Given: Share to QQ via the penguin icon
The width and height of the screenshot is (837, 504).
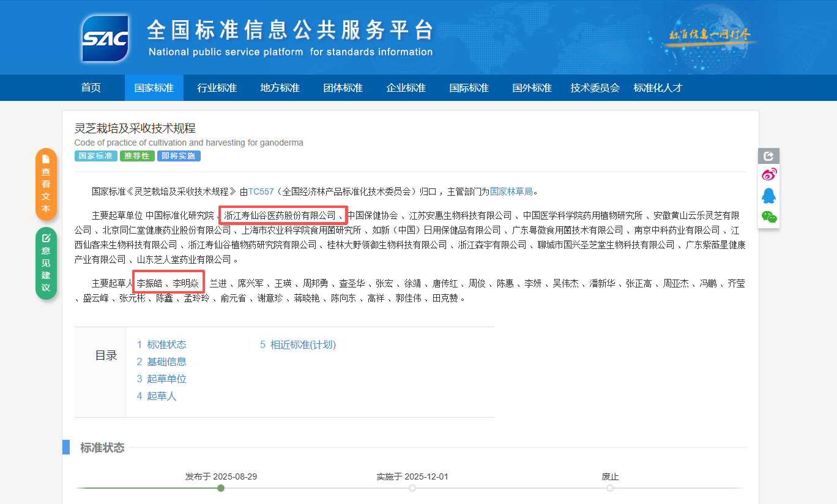Looking at the screenshot, I should (768, 196).
